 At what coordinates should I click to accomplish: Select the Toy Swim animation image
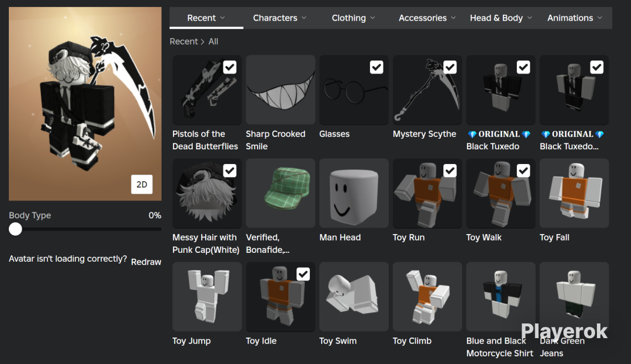354,297
